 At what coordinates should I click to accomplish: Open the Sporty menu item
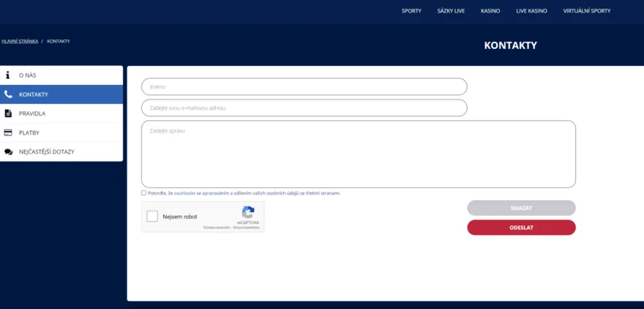(x=411, y=11)
